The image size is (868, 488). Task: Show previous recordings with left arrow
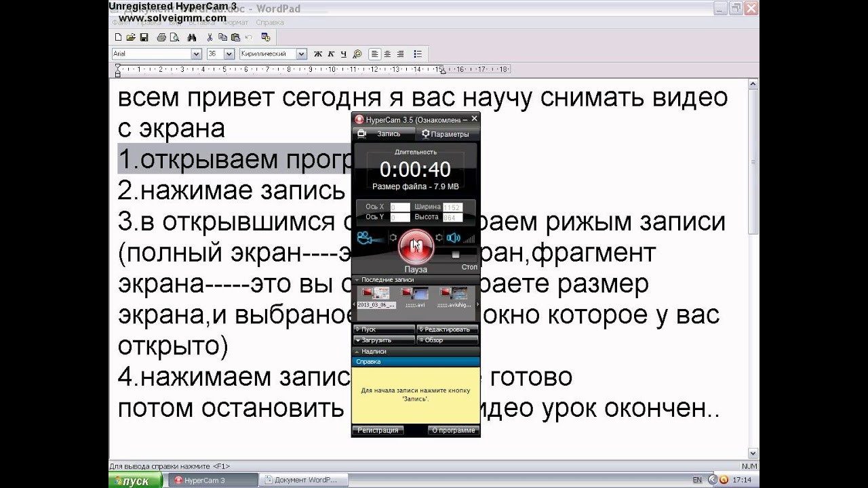click(x=355, y=304)
